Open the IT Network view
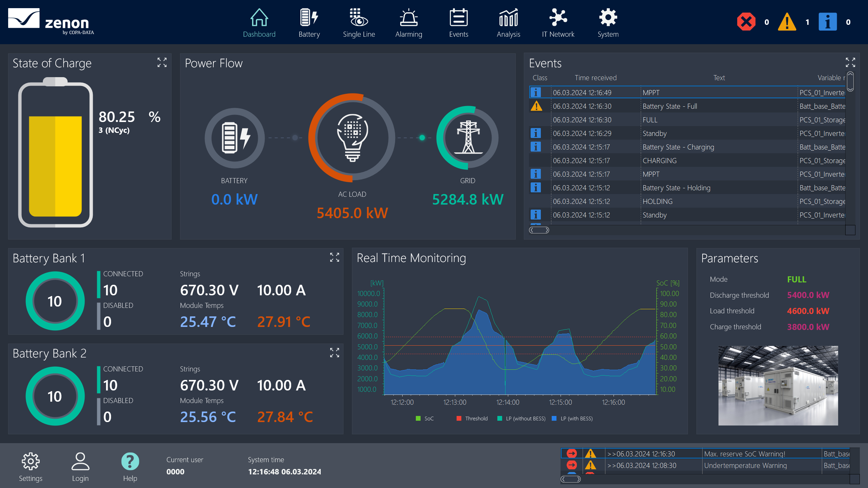The width and height of the screenshot is (868, 488). pyautogui.click(x=558, y=18)
